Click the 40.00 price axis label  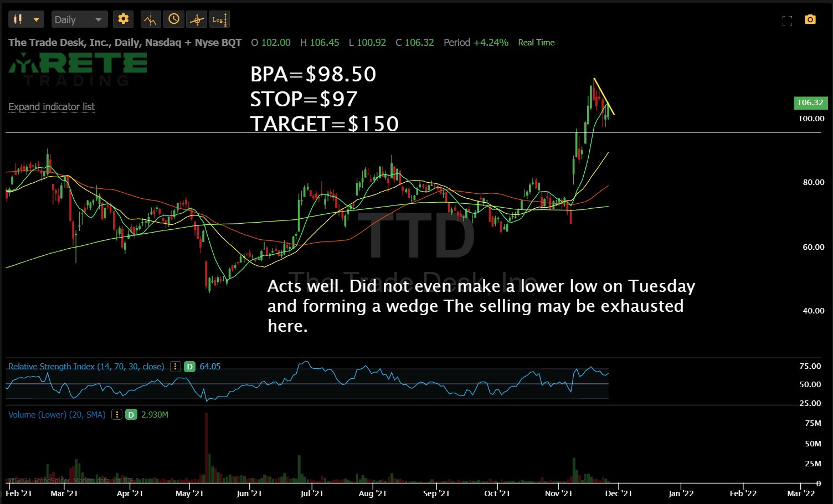tap(814, 311)
